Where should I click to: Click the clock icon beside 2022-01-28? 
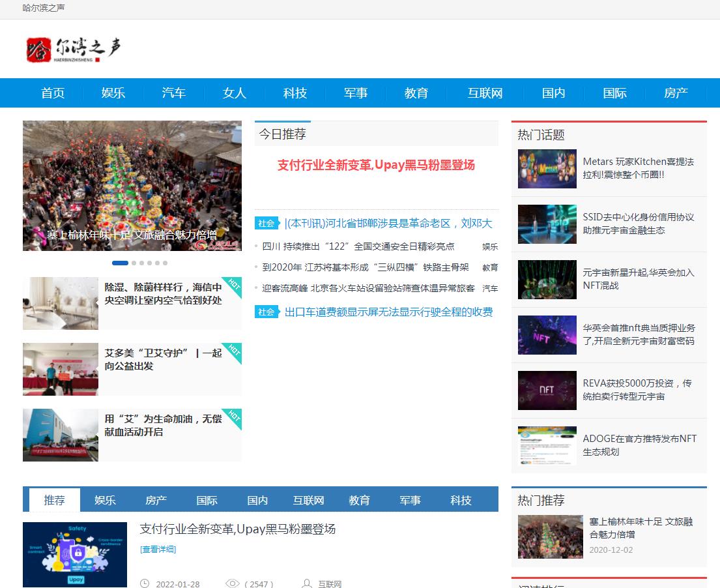pos(145,583)
